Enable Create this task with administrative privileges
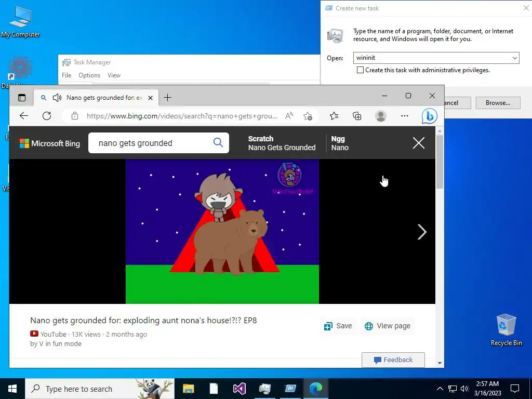Screen dimensions: 532x399 [x=361, y=70]
